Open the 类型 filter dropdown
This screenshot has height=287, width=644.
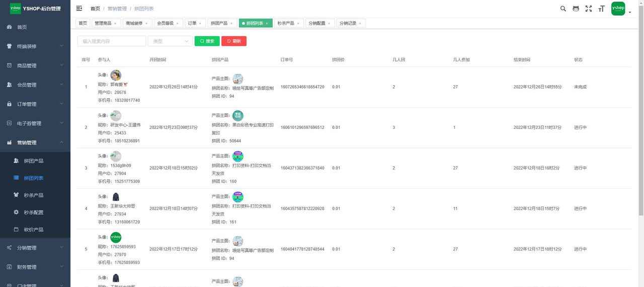click(x=170, y=41)
